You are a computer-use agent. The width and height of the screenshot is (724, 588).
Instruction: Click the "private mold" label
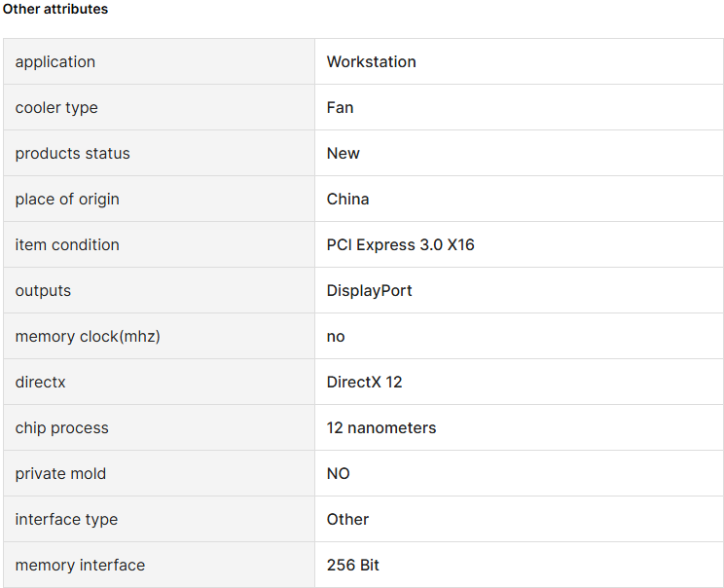[60, 473]
